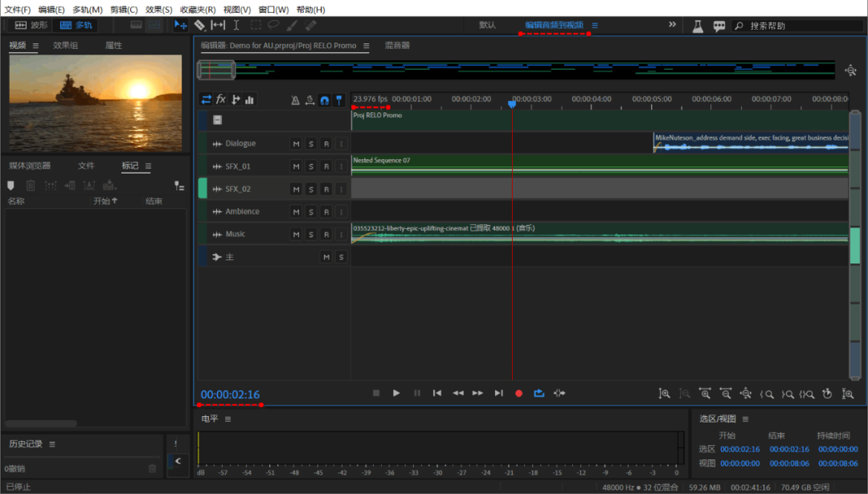
Task: Toggle the metronome
Action: click(x=295, y=100)
